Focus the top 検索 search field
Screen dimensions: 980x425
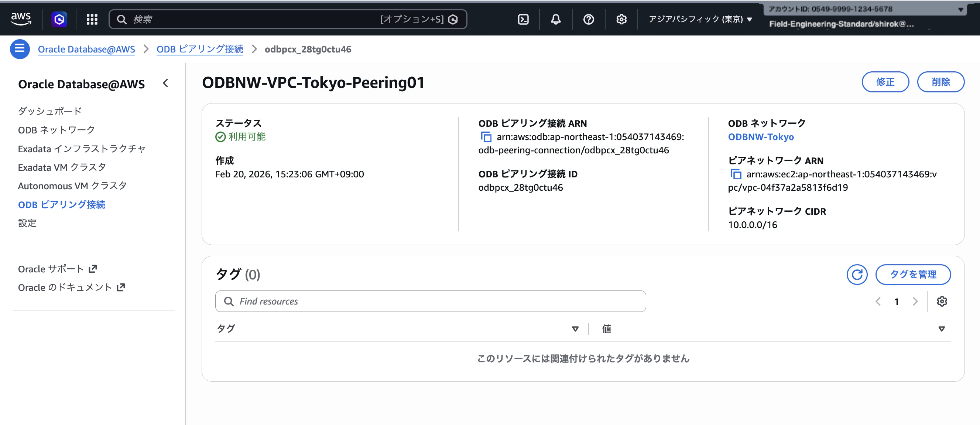click(x=288, y=19)
